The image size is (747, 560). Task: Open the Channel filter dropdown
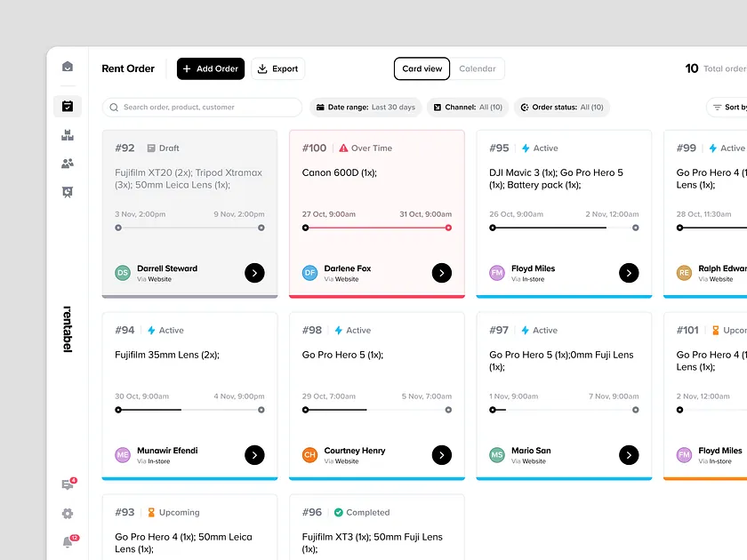467,107
